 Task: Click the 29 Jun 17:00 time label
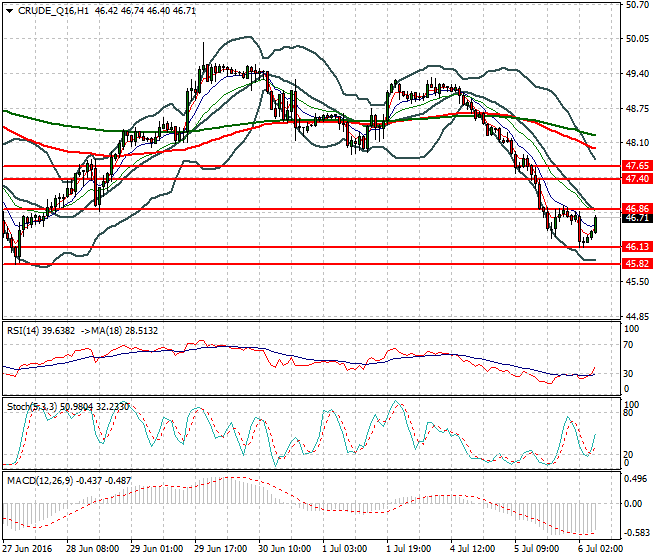coord(221,548)
